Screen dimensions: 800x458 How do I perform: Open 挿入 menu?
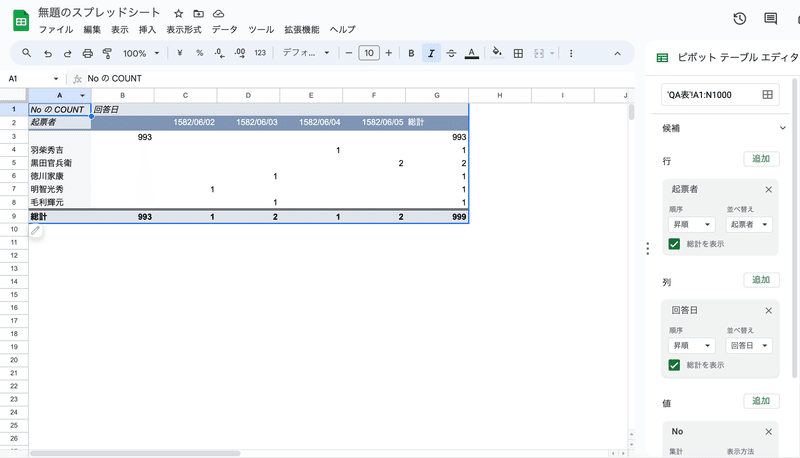click(147, 30)
